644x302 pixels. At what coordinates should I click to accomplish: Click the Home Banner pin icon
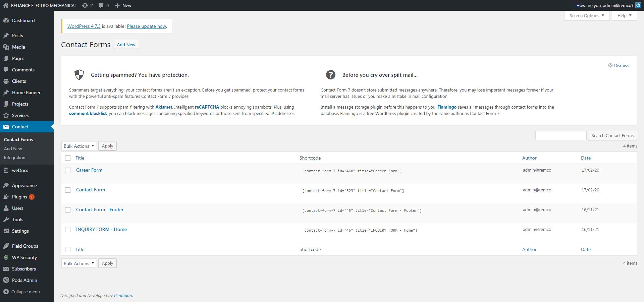pos(6,93)
